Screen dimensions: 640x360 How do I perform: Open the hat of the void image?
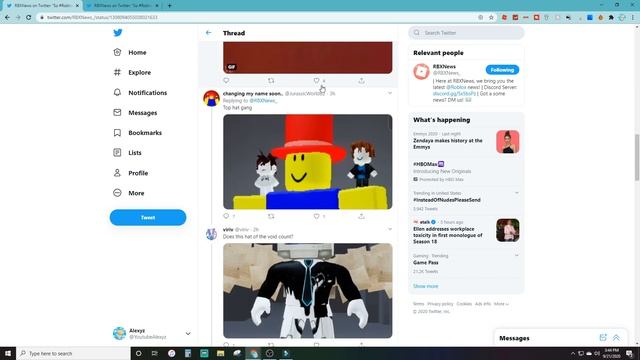pyautogui.click(x=308, y=291)
